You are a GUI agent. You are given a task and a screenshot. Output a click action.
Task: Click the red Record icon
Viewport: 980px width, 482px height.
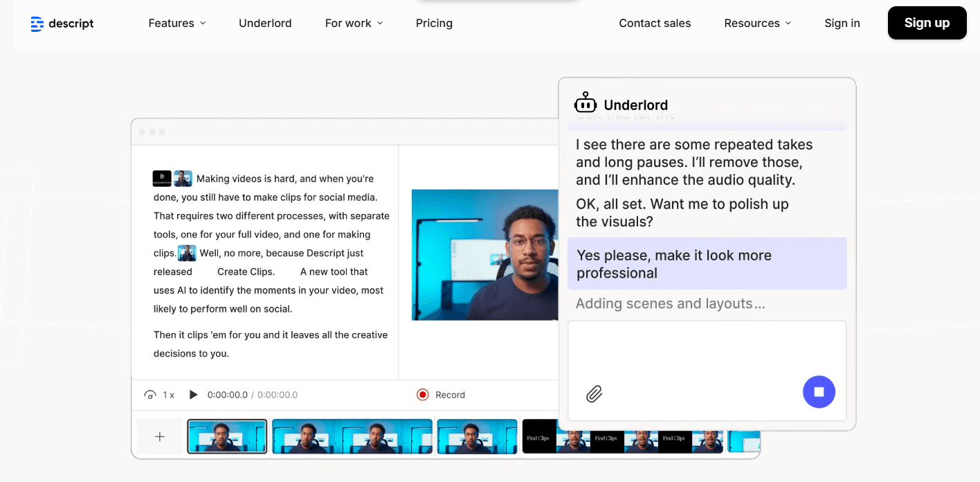tap(423, 394)
